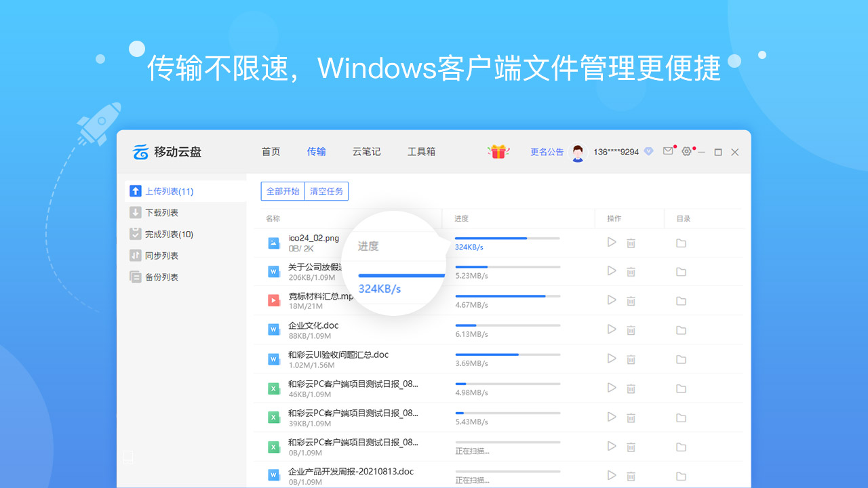Click the 39KB/1.09M size text

coord(310,423)
